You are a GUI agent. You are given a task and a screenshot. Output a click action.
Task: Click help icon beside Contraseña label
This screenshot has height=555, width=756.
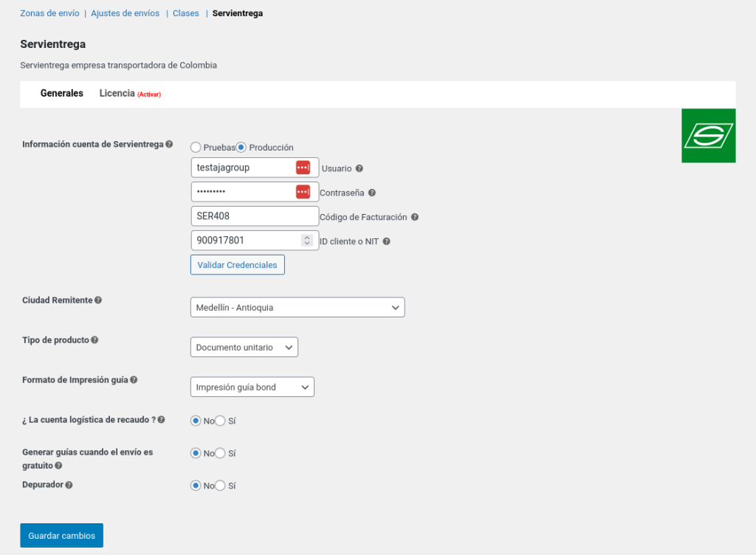tap(372, 193)
